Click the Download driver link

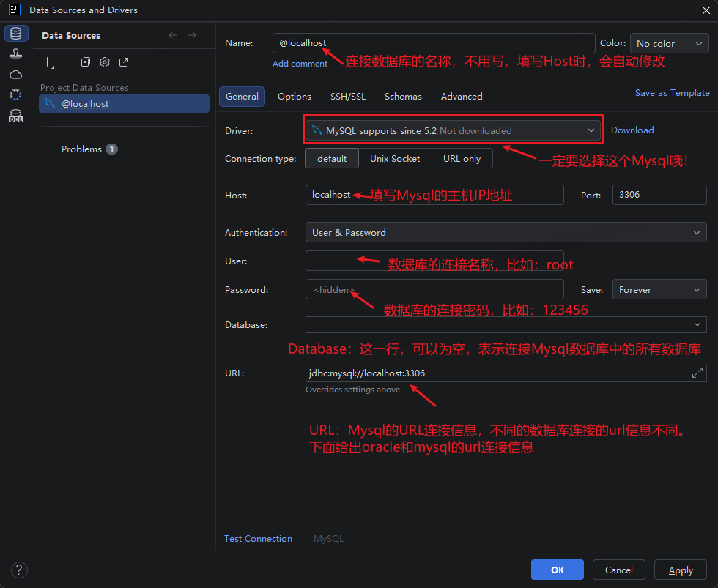point(632,130)
